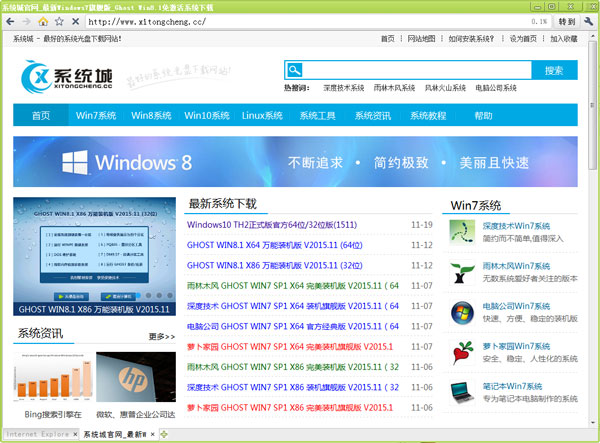Image resolution: width=600 pixels, height=443 pixels.
Task: Click top link 设为首页
Action: (523, 39)
